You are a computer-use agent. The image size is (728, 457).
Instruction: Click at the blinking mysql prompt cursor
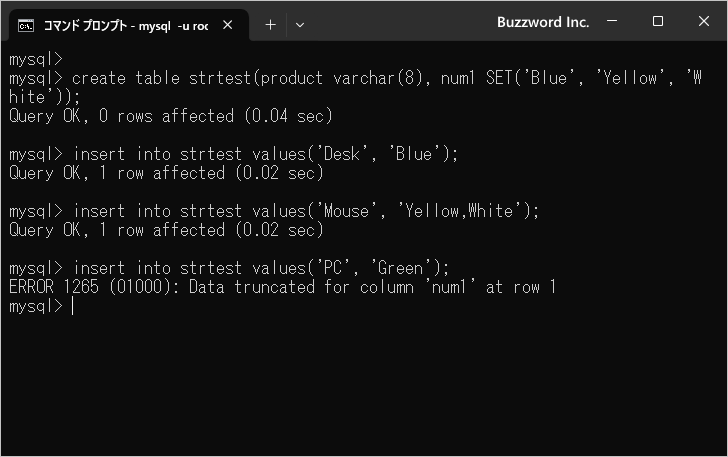point(72,306)
